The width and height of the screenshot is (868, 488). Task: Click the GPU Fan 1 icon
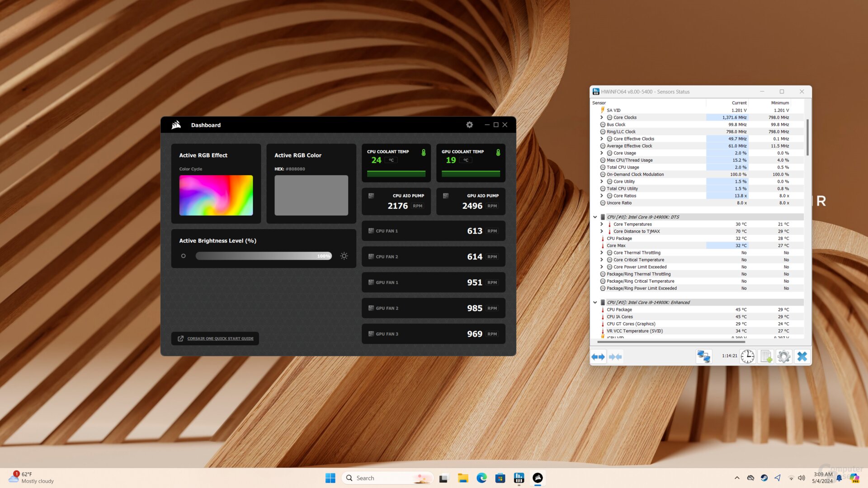pos(371,282)
